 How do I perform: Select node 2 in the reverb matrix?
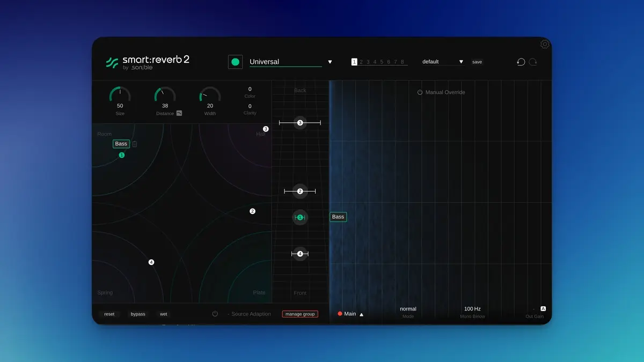click(x=252, y=211)
